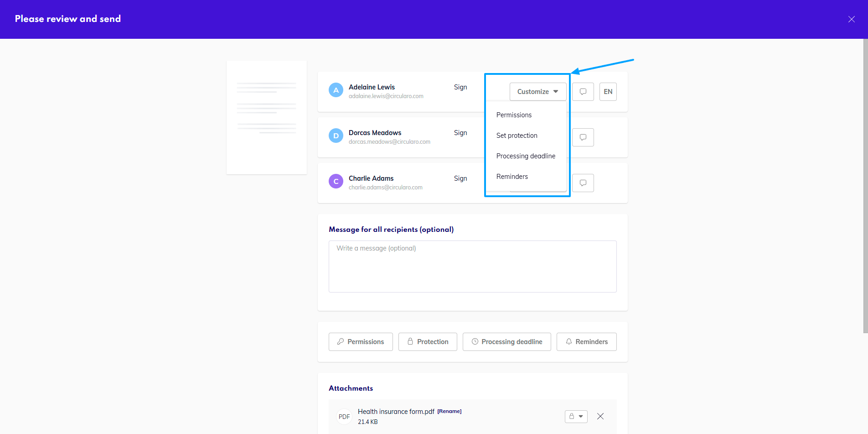Pick Reminders from Customize menu

click(512, 177)
